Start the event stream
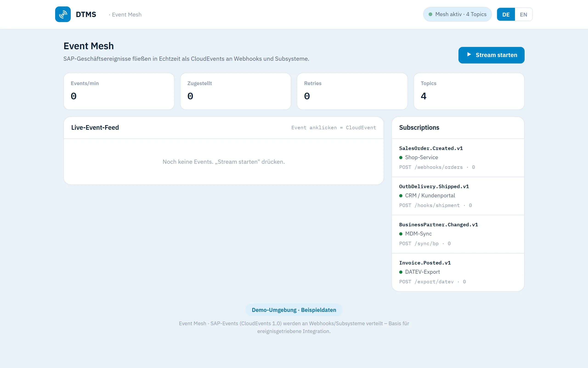Image resolution: width=588 pixels, height=368 pixels. click(x=491, y=55)
